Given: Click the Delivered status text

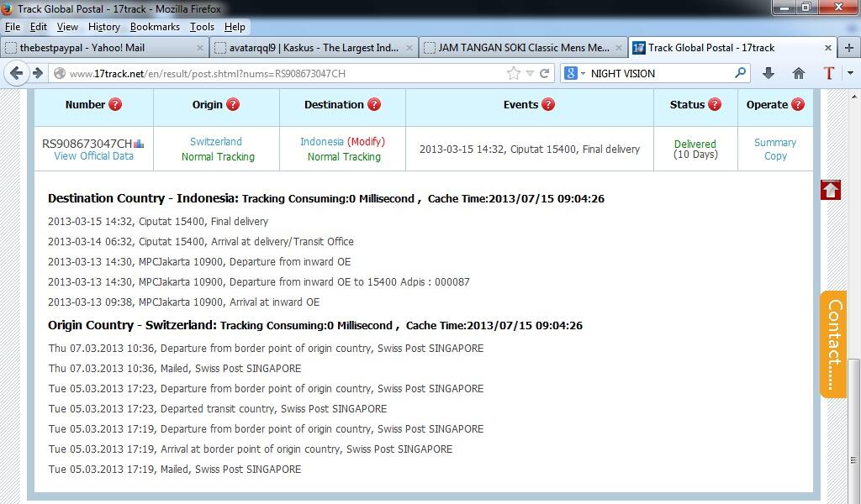Looking at the screenshot, I should pyautogui.click(x=695, y=144).
